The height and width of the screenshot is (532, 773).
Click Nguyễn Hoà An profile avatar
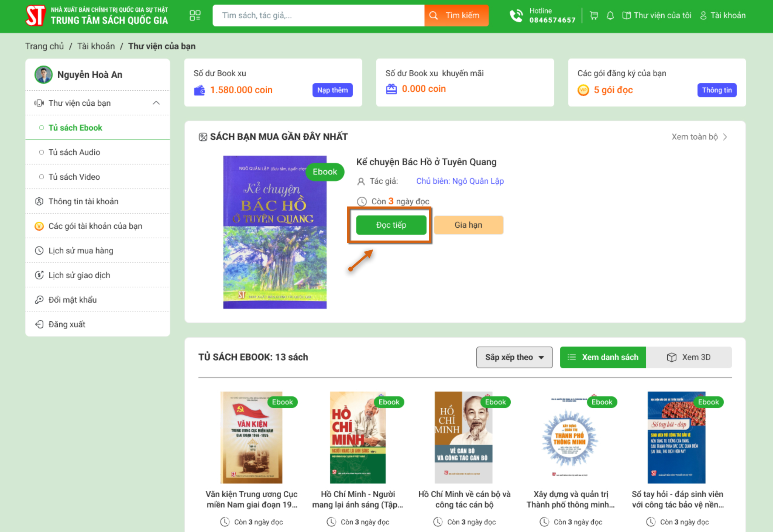click(x=43, y=74)
